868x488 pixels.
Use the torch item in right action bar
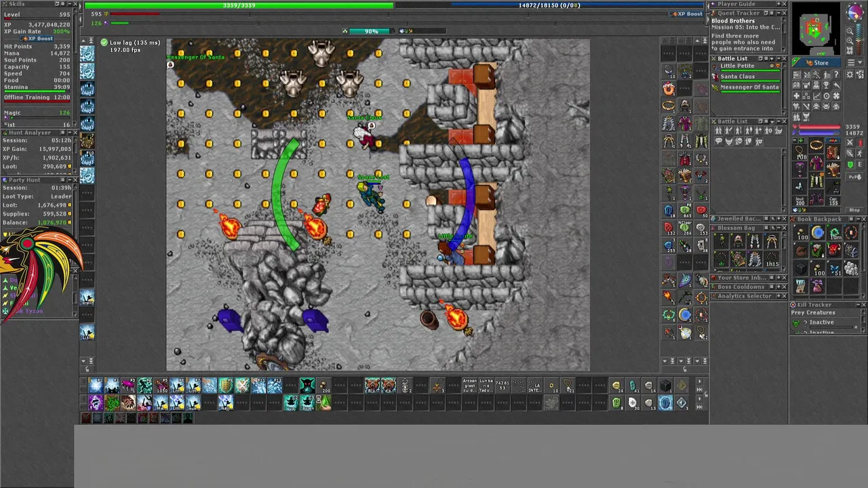coord(668,297)
